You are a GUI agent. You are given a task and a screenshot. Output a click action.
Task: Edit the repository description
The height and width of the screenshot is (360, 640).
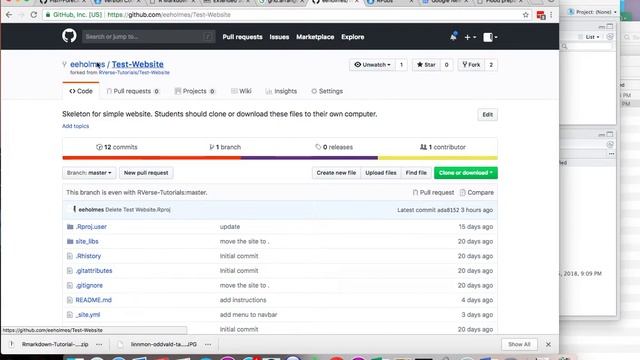[x=487, y=115]
